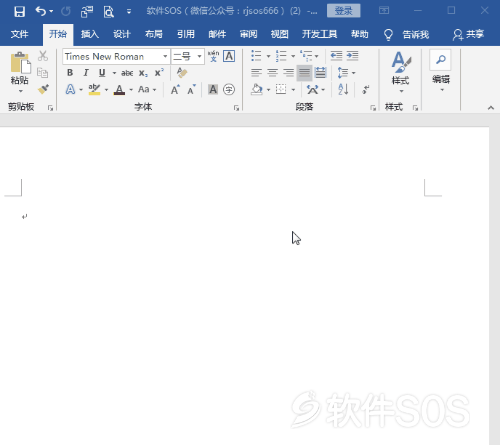Toggle Italic formatting

(86, 73)
